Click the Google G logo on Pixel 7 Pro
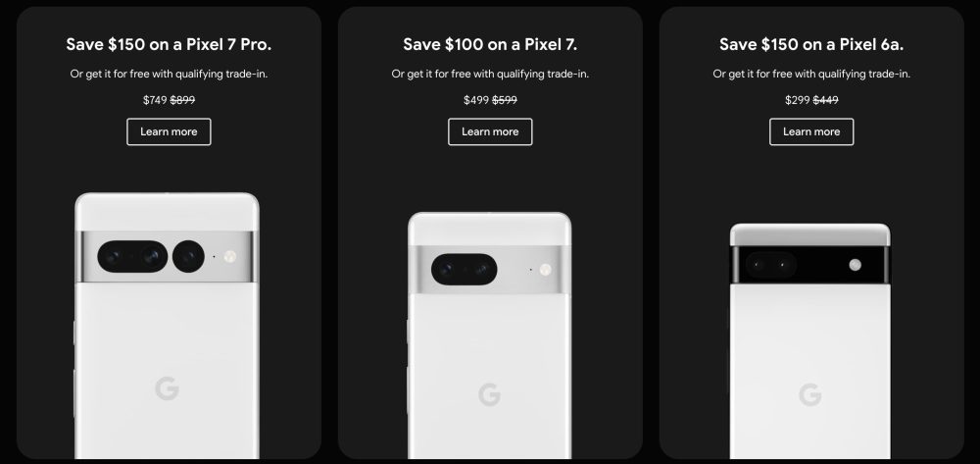 [x=167, y=388]
